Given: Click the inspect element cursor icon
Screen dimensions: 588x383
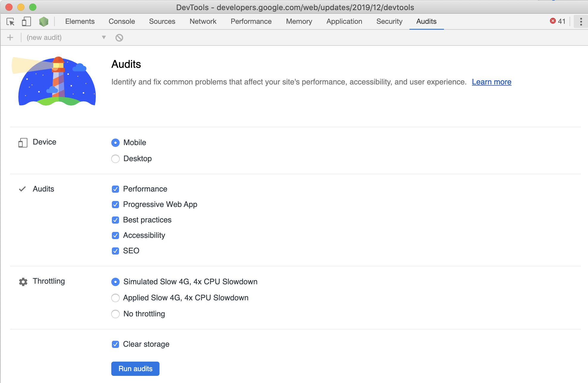Looking at the screenshot, I should [x=10, y=22].
